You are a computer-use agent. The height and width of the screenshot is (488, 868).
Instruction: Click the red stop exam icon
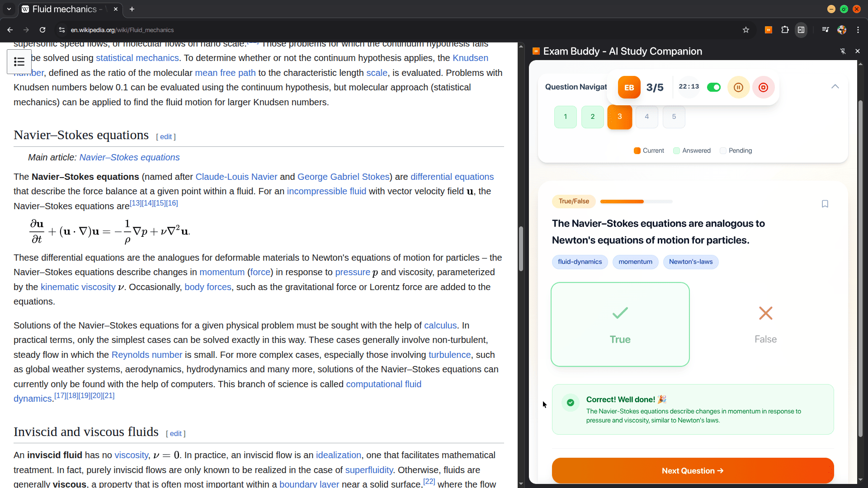[x=763, y=87]
